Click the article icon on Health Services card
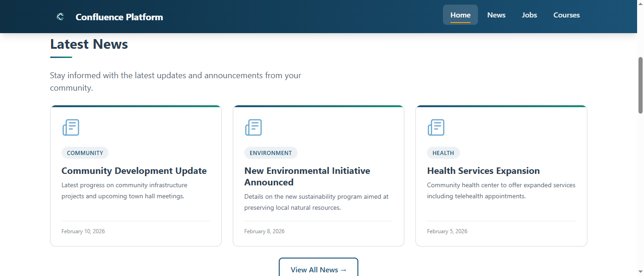 (x=436, y=127)
